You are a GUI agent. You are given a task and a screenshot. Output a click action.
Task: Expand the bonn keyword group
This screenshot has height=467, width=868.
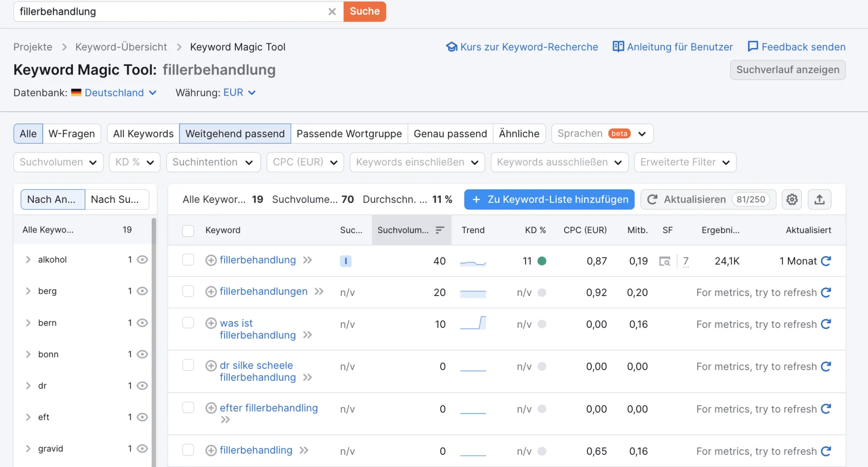pos(28,354)
